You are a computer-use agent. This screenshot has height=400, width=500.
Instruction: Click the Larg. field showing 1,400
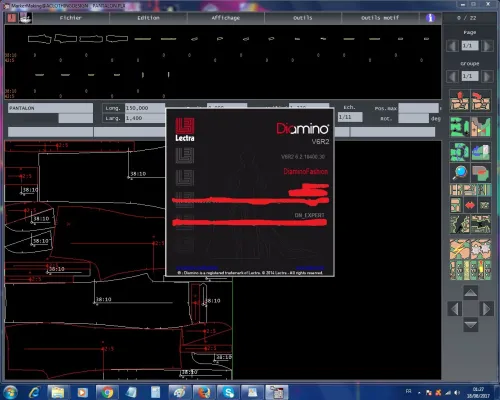145,118
